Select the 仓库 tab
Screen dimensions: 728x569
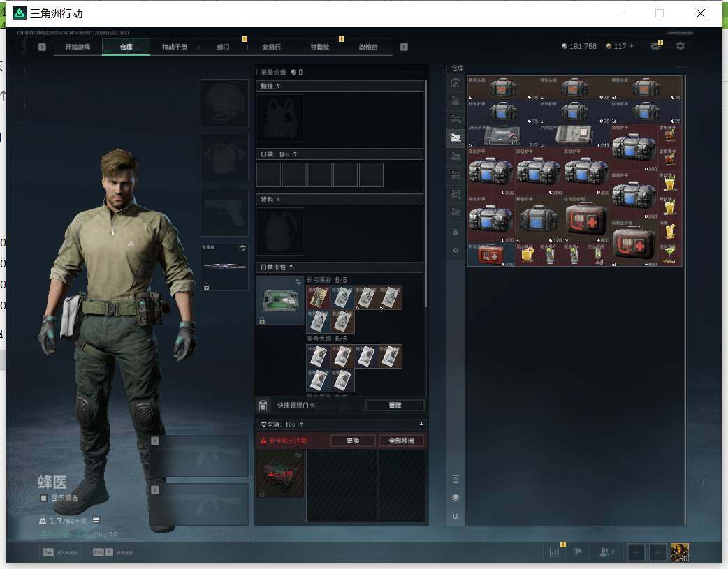pyautogui.click(x=126, y=47)
